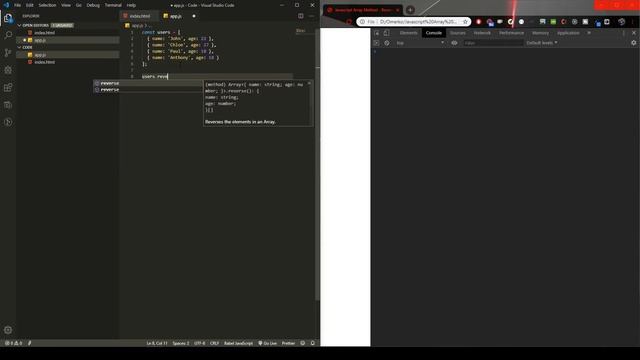Reload the Chrome page
The height and width of the screenshot is (360, 640).
[349, 22]
